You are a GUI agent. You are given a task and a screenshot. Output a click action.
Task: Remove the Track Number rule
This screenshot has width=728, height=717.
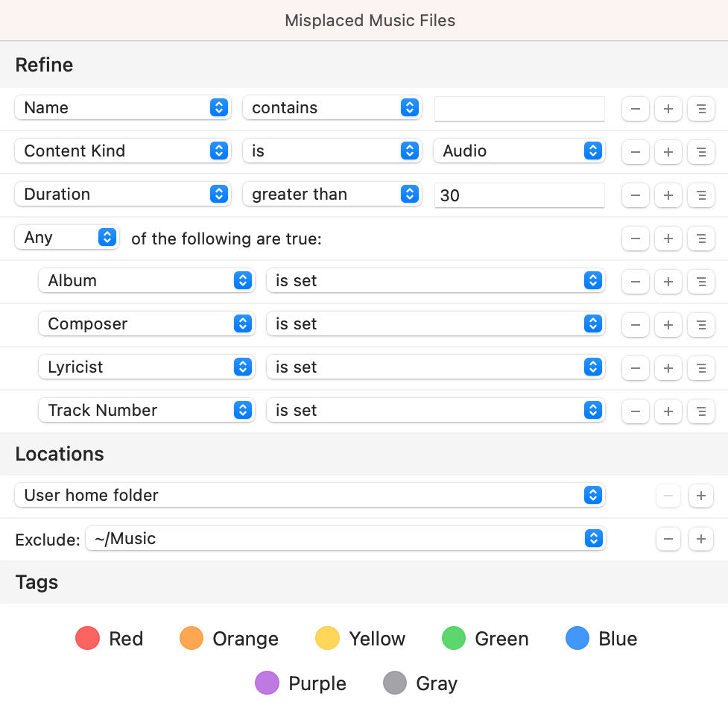[635, 411]
